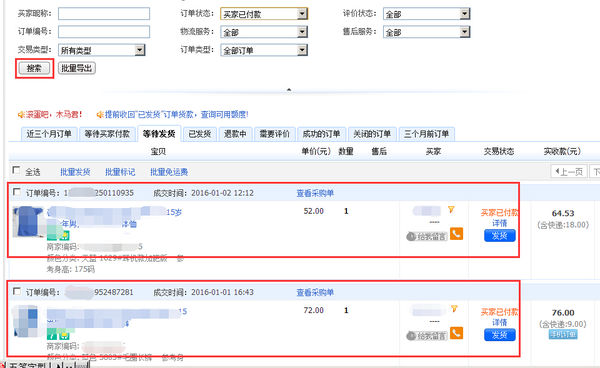
Task: Click the orange phone icon in first order
Action: point(456,233)
